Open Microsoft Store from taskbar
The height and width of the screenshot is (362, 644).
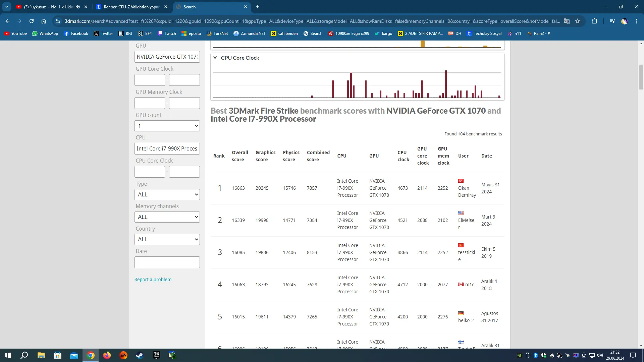pyautogui.click(x=57, y=355)
